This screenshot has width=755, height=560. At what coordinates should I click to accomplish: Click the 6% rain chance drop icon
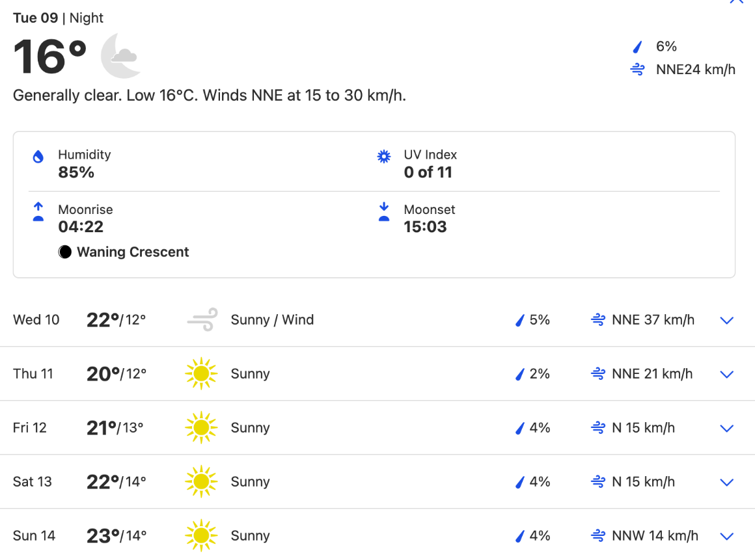click(637, 47)
